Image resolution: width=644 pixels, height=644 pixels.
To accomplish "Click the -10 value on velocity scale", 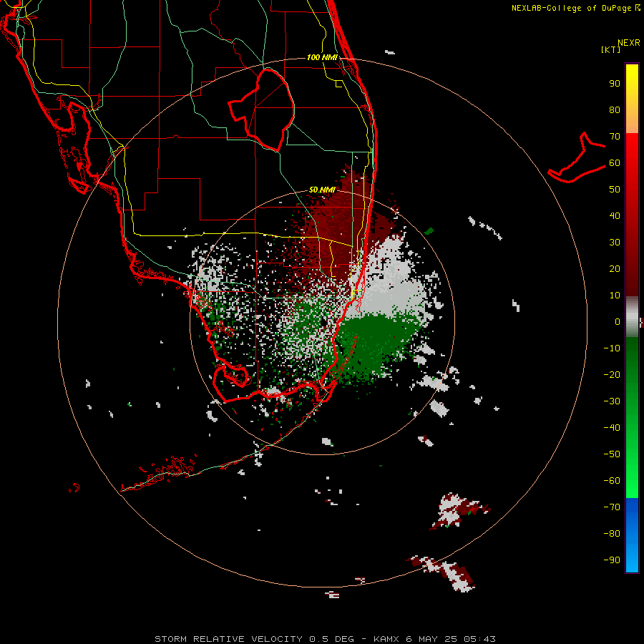I will [x=612, y=348].
